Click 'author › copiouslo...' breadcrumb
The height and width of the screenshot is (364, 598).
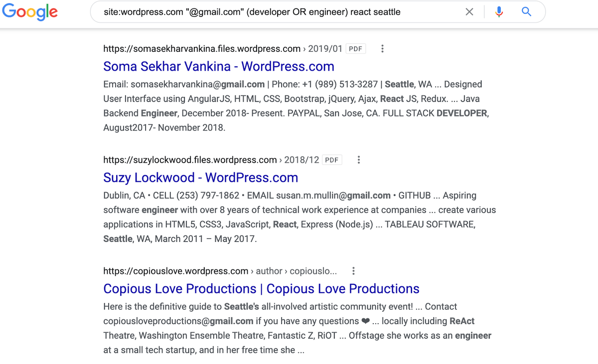(297, 271)
